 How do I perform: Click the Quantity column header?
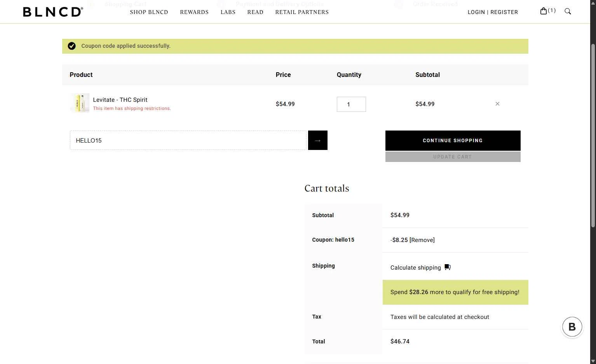pos(349,75)
